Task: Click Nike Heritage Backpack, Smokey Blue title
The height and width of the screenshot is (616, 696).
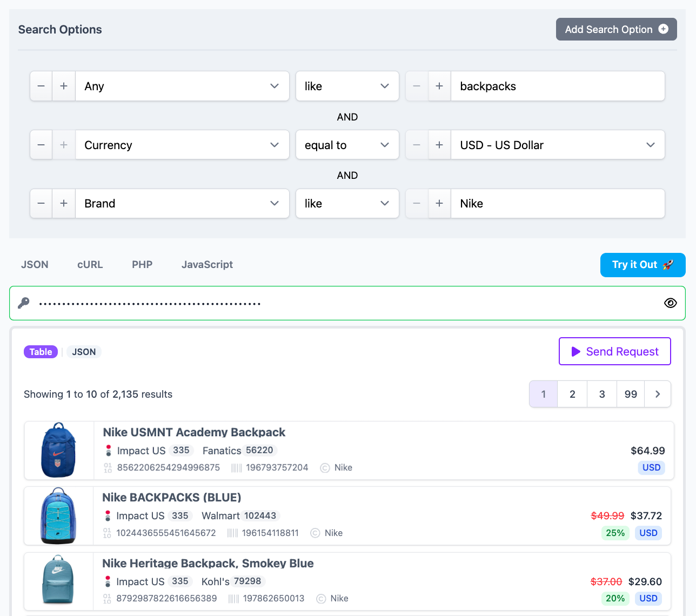Action: [208, 563]
